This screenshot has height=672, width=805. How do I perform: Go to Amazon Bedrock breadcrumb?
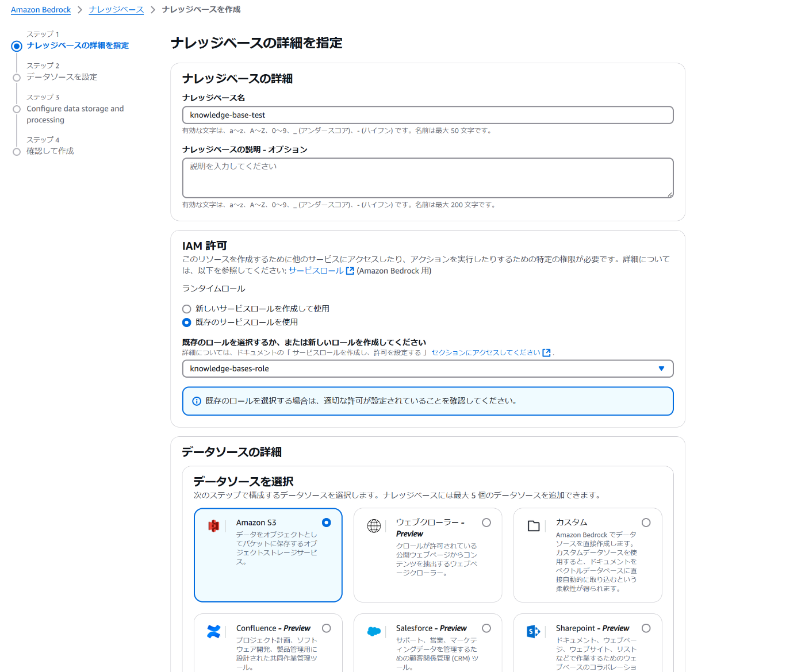(x=41, y=10)
